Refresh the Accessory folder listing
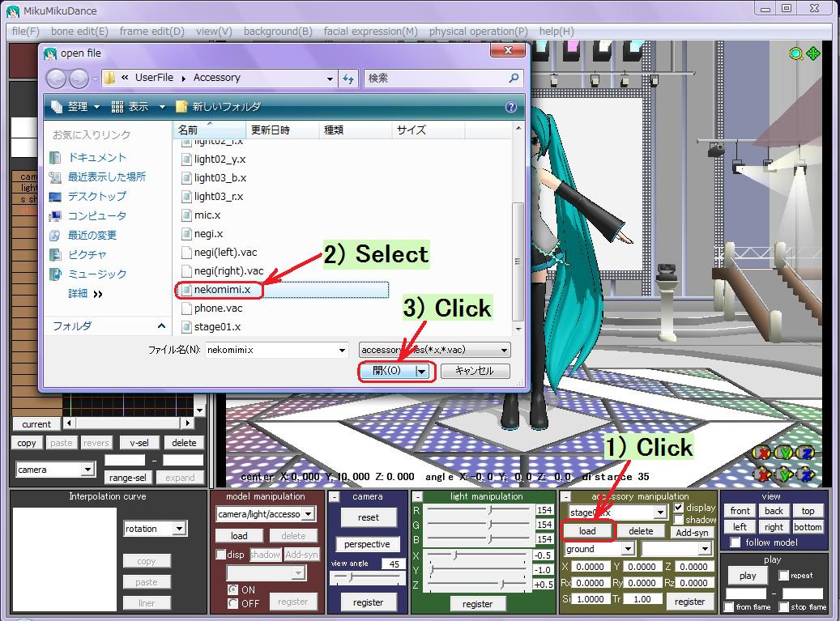This screenshot has height=621, width=840. [349, 79]
